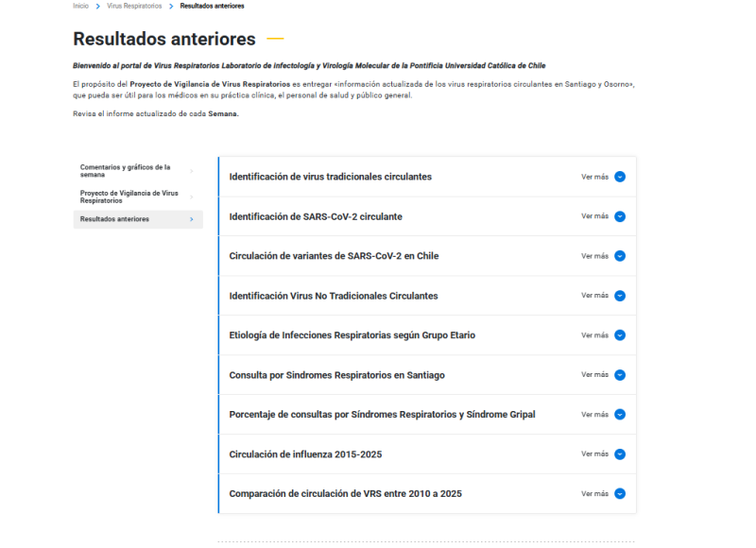Image resolution: width=756 pixels, height=548 pixels.
Task: Click the blue arrow beside Resultados anteriores sidebar item
Action: [192, 219]
